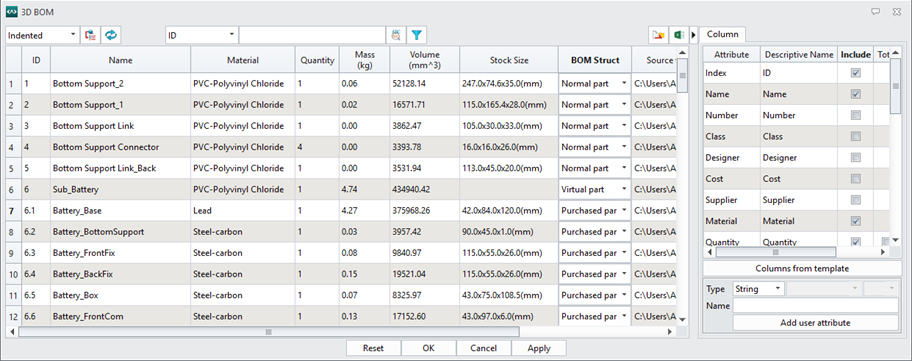Screen dimensions: 912x361
Task: Enable Include checkbox for Class attribute
Action: (856, 136)
